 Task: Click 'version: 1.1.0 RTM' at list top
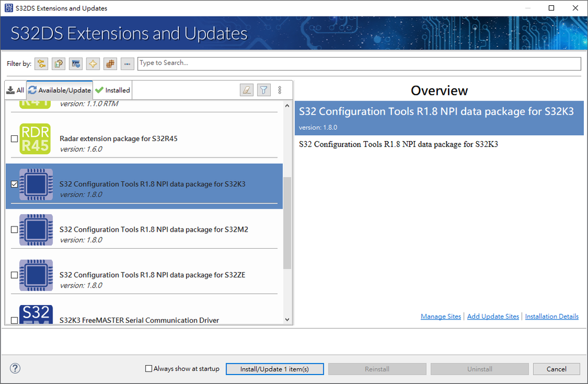[89, 103]
